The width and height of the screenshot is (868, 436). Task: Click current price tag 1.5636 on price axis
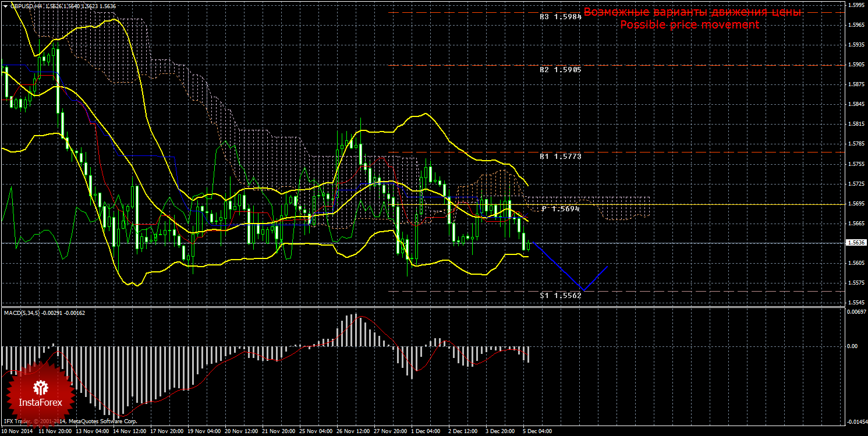click(855, 243)
